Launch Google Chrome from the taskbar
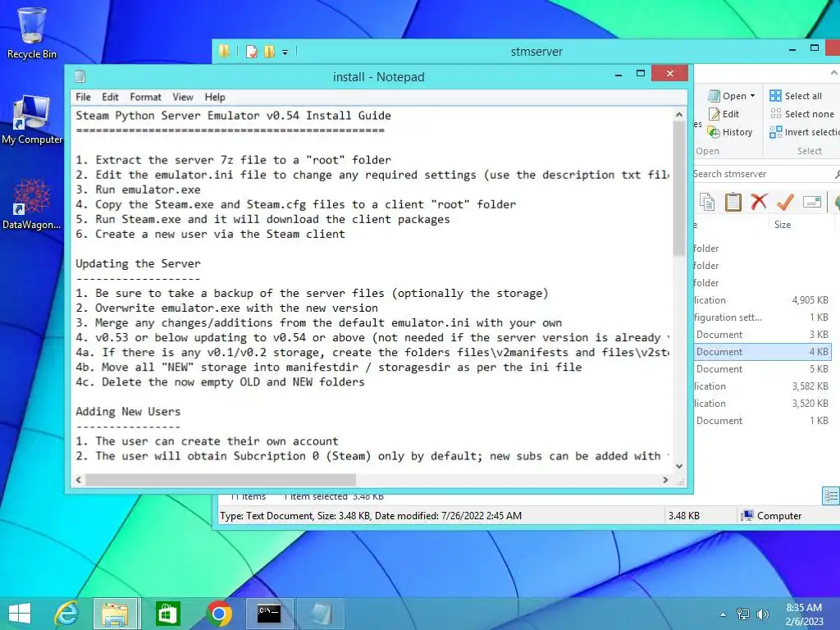 point(219,614)
